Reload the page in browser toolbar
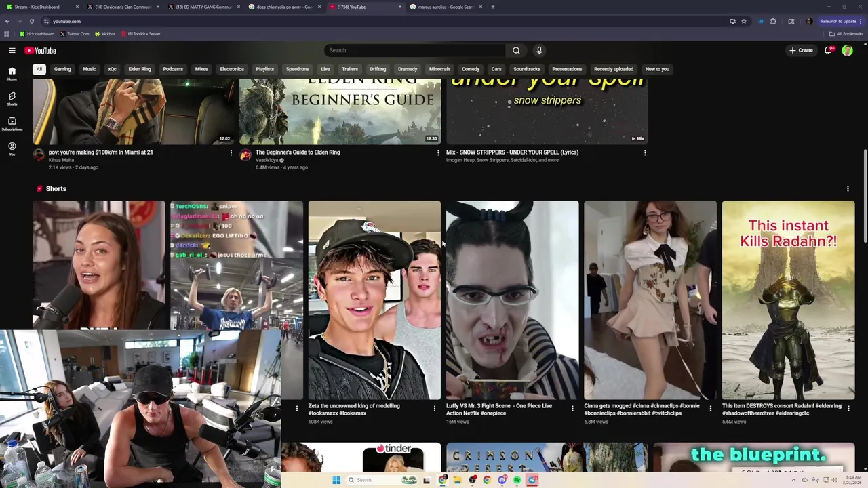Viewport: 868px width, 488px height. 31,21
